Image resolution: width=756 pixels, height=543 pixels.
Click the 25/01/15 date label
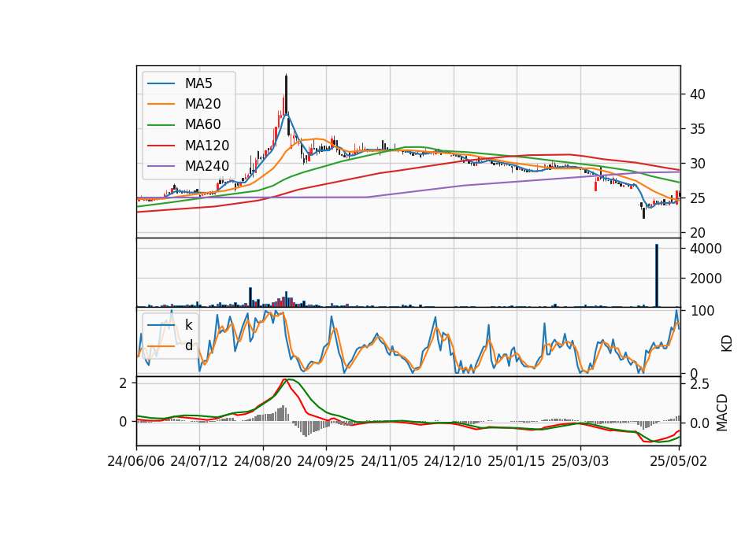pos(517,461)
